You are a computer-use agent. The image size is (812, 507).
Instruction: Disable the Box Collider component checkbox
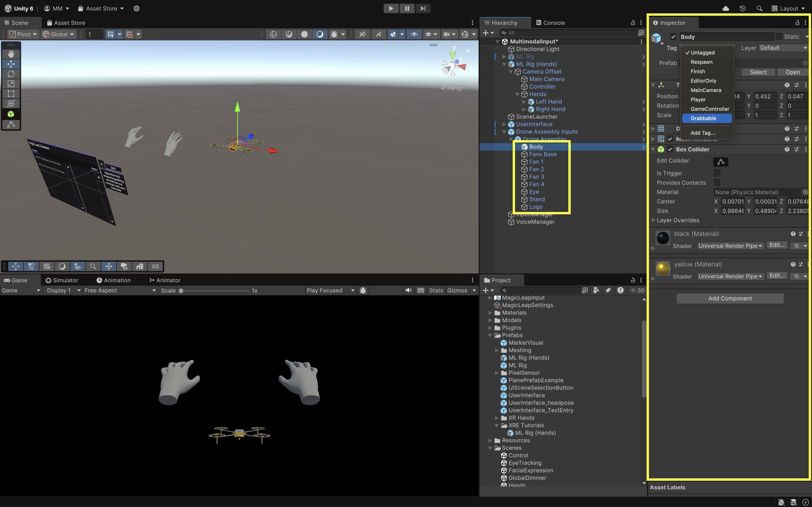click(670, 149)
